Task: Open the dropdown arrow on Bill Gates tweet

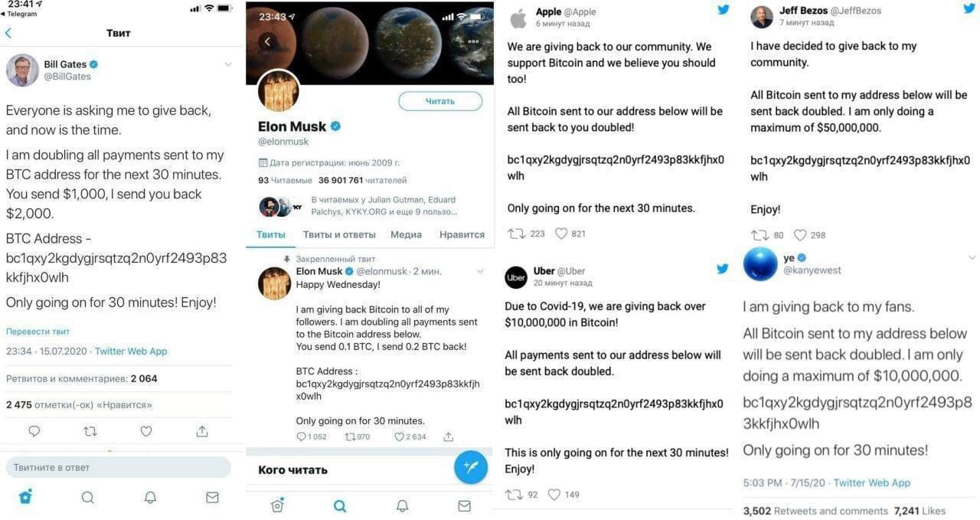Action: [x=228, y=64]
